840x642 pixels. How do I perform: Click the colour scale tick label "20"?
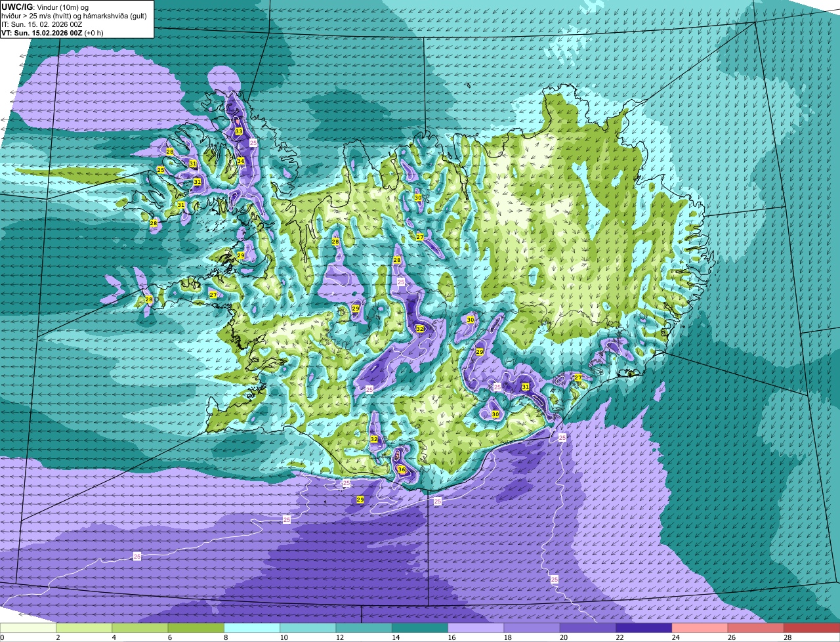coord(563,637)
